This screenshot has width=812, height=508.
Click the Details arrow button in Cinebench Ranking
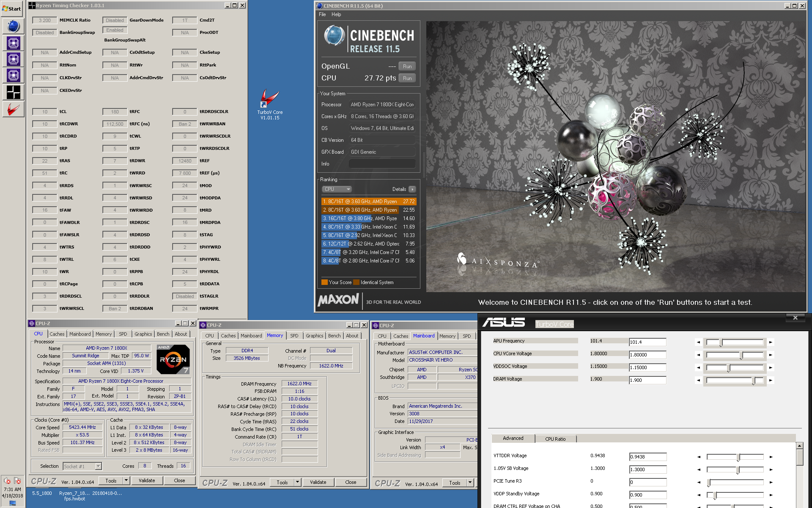tap(412, 189)
